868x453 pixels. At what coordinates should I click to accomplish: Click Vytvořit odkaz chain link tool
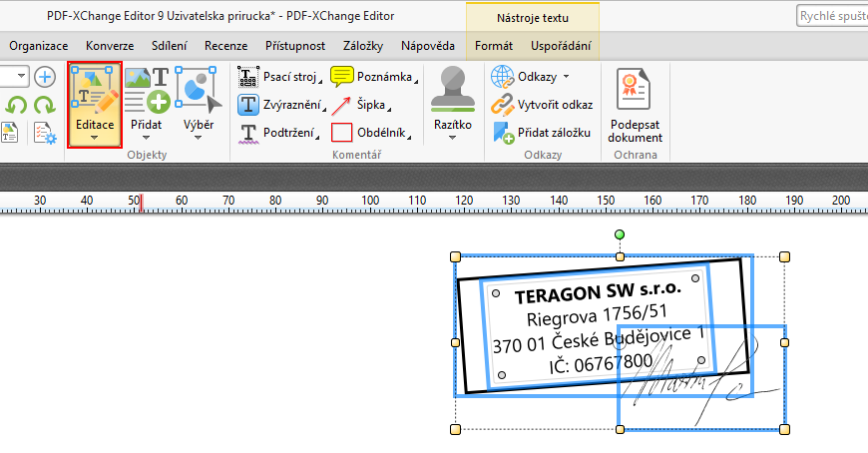(x=542, y=105)
